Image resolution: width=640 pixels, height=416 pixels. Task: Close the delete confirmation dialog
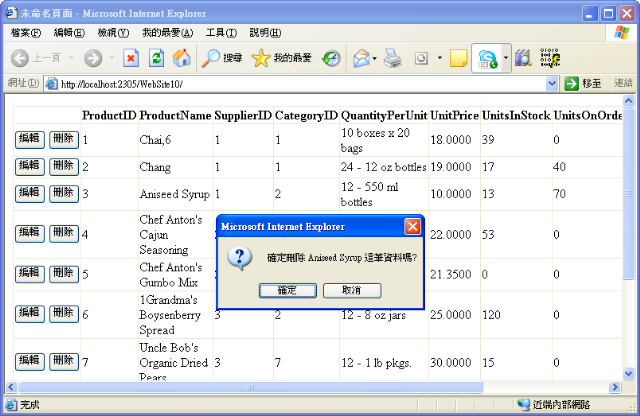pyautogui.click(x=413, y=227)
